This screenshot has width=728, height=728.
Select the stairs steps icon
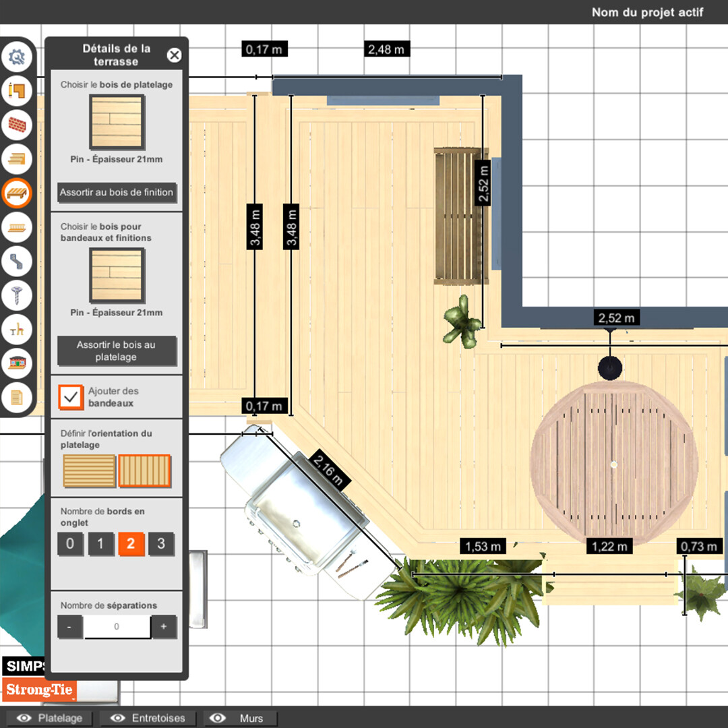click(17, 159)
